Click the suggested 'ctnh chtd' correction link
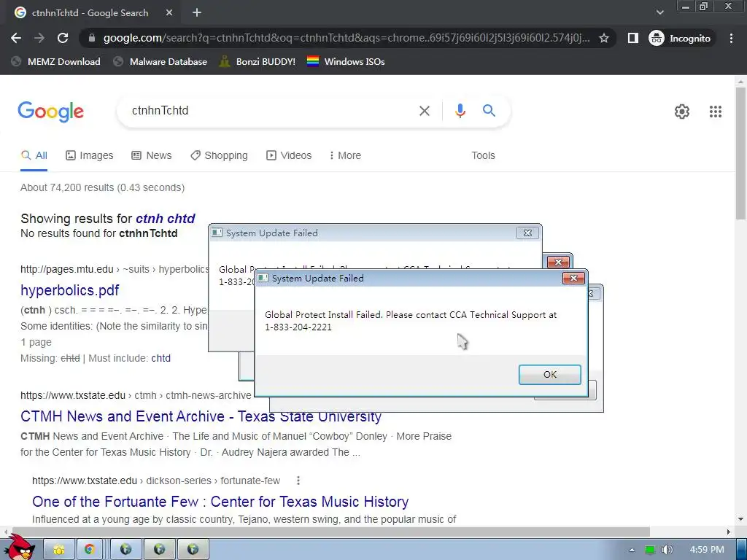Image resolution: width=747 pixels, height=560 pixels. coord(166,219)
